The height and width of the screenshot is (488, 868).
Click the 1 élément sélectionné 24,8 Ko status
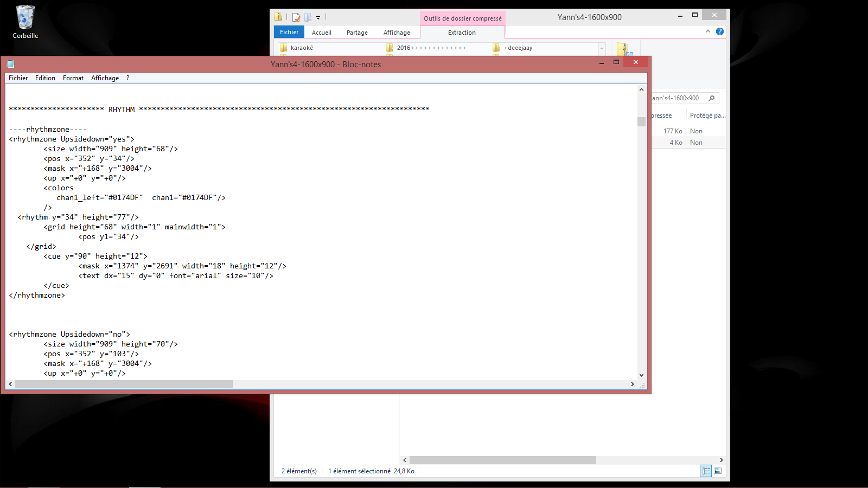tap(371, 471)
